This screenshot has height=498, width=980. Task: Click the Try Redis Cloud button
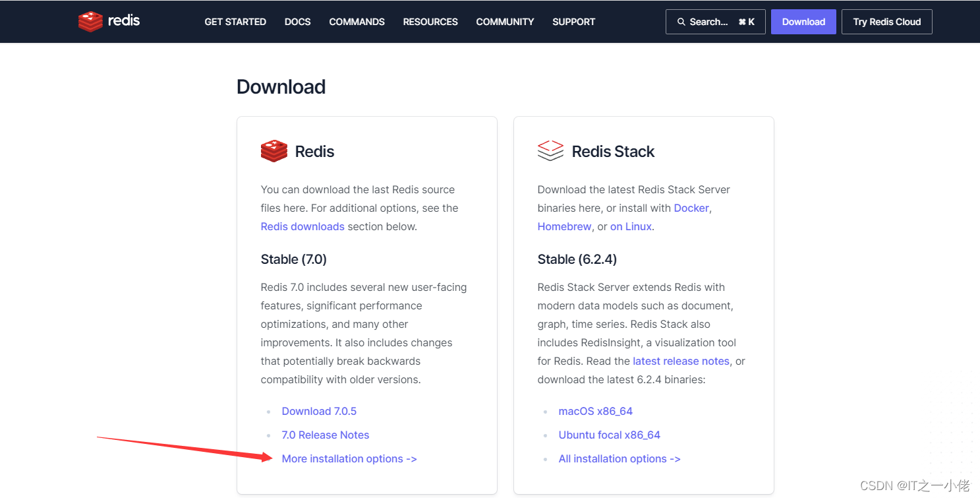click(x=886, y=21)
